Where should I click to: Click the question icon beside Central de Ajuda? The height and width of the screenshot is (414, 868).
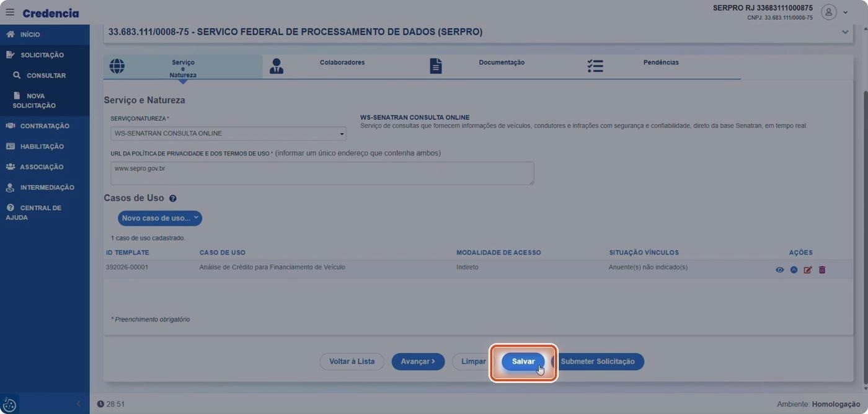11,208
